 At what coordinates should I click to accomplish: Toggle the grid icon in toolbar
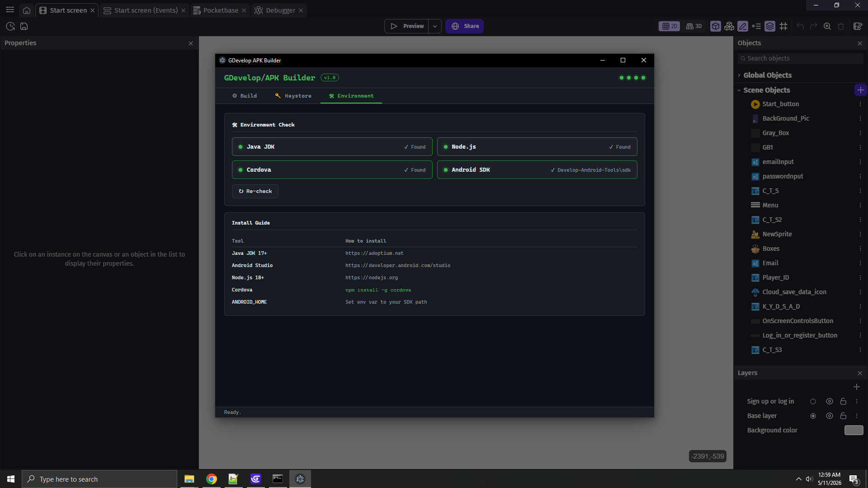(783, 26)
